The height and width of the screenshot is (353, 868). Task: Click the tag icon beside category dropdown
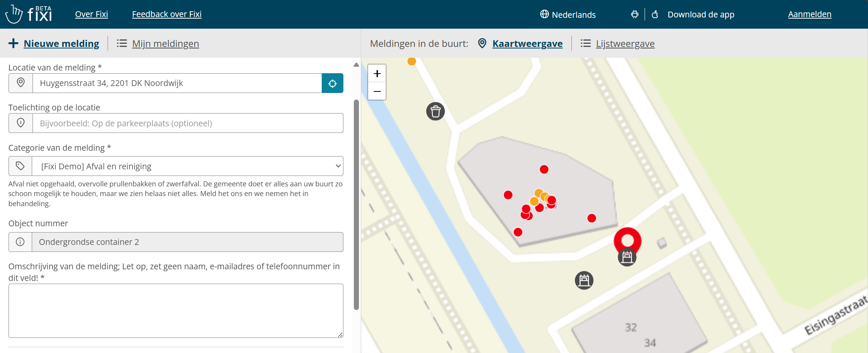(20, 166)
